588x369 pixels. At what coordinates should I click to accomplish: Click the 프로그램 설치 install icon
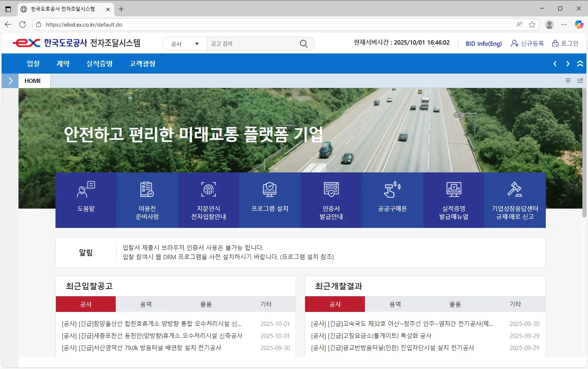[x=270, y=197]
